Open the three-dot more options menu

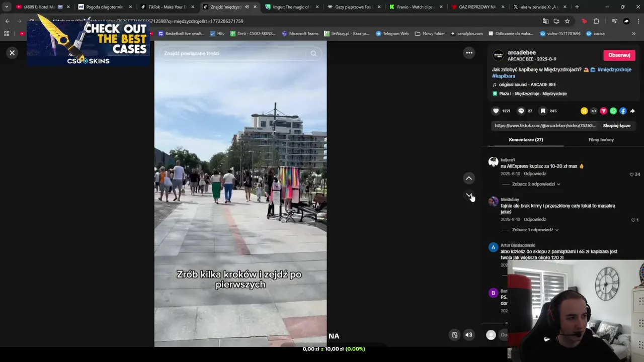[x=469, y=53]
